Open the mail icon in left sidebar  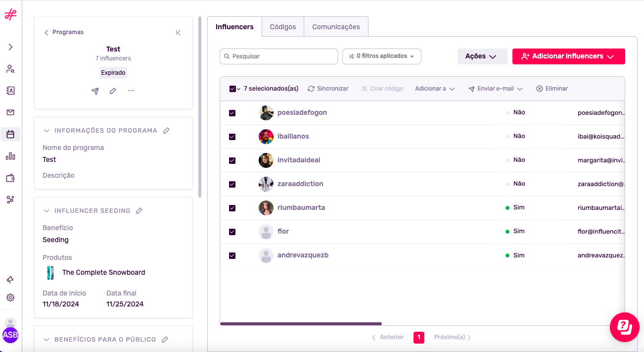[x=10, y=112]
